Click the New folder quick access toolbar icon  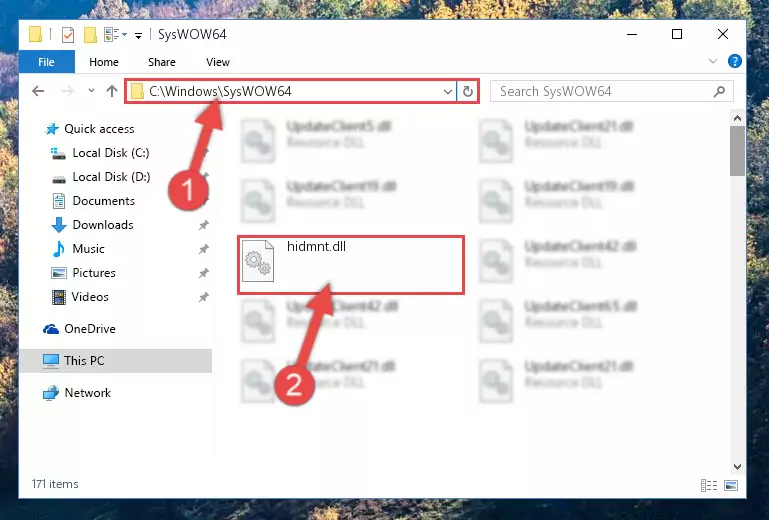pos(90,35)
